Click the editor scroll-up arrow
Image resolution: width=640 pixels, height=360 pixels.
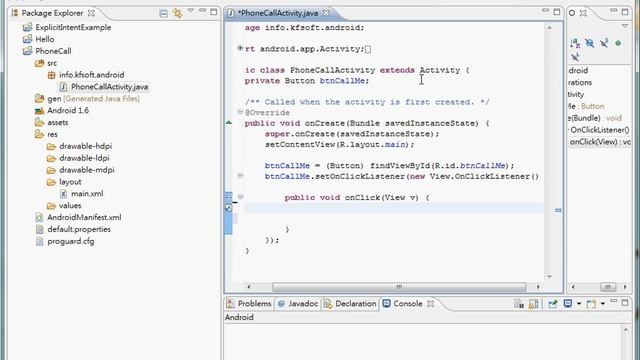pyautogui.click(x=549, y=27)
